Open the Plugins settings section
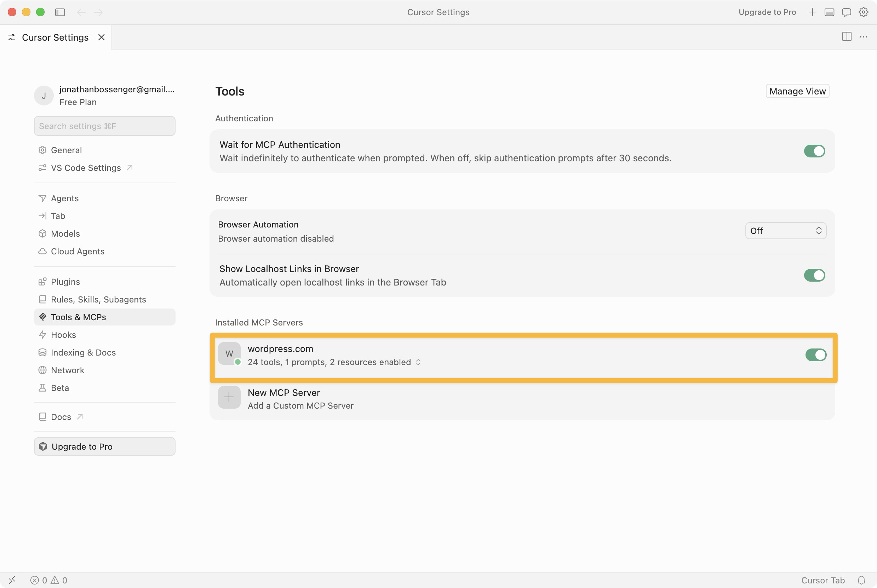Viewport: 877px width, 588px height. point(105,282)
